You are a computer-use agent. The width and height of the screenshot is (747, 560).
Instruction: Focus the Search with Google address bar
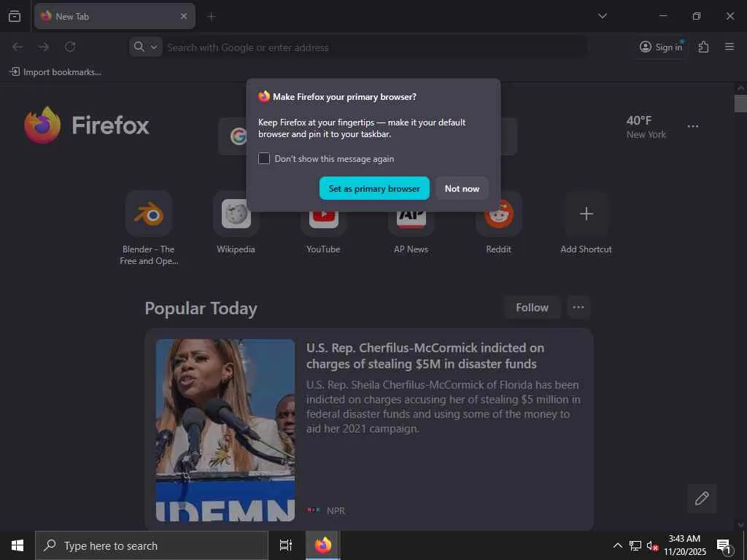376,47
